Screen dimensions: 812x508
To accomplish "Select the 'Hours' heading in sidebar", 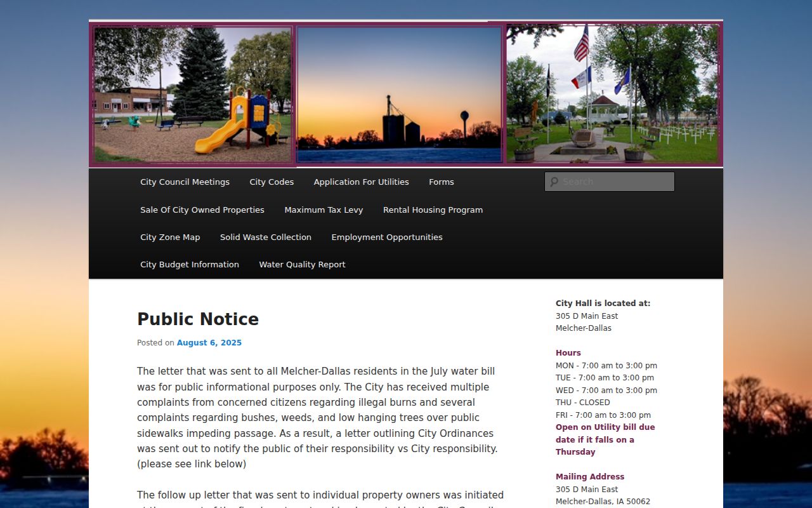I will (568, 353).
